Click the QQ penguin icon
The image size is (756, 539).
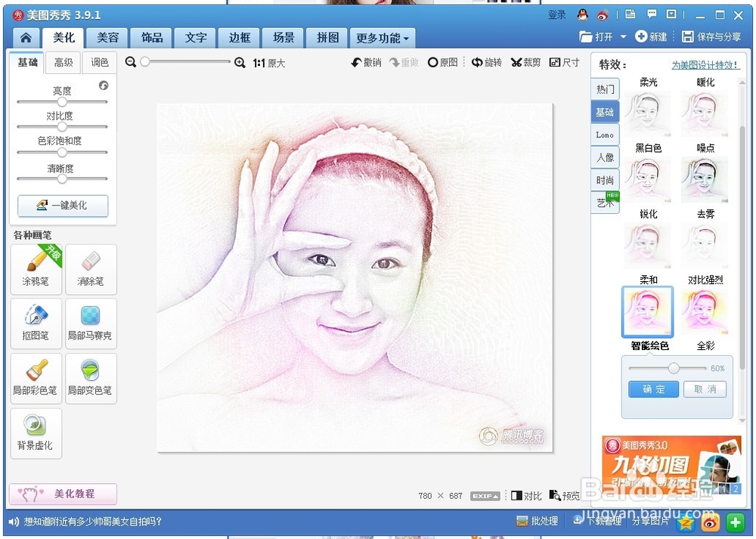coord(582,15)
